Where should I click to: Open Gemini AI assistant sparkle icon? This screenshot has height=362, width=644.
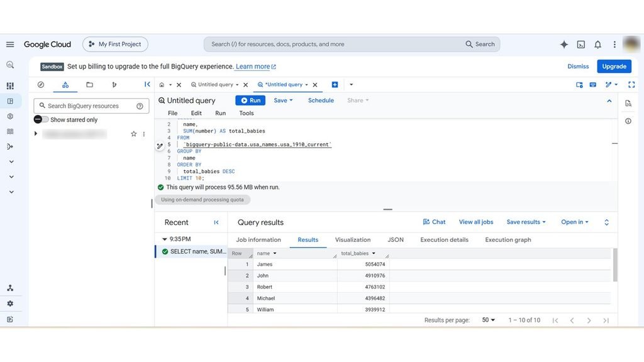(x=564, y=45)
